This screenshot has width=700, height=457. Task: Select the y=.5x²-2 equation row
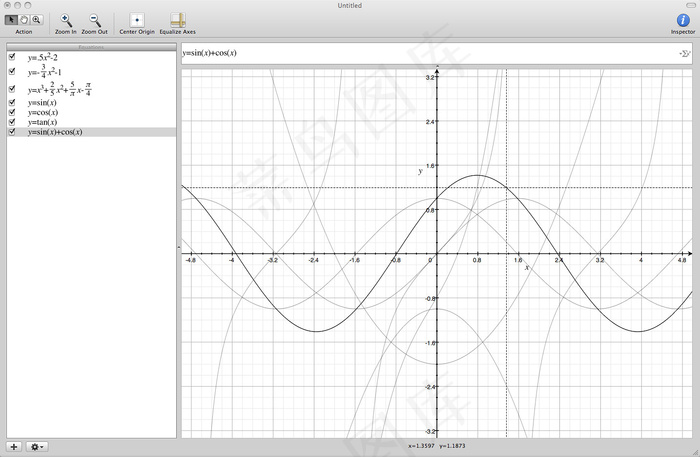(x=91, y=57)
